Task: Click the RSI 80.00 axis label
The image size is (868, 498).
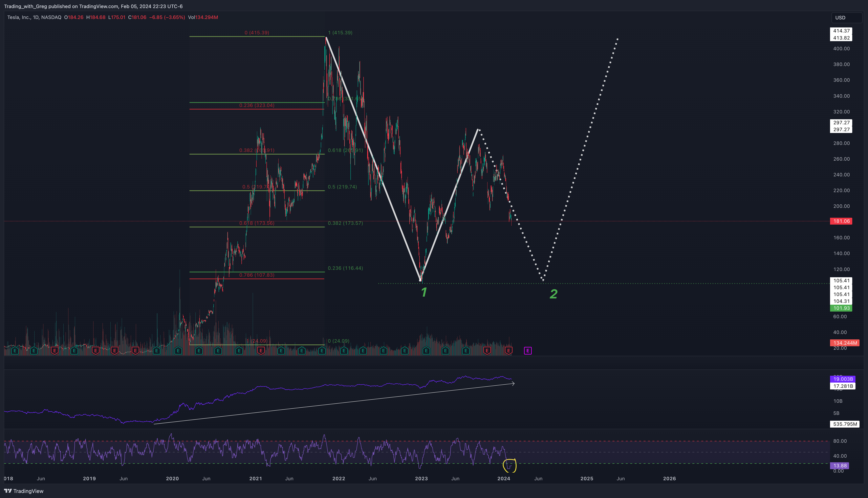Action: pos(840,441)
